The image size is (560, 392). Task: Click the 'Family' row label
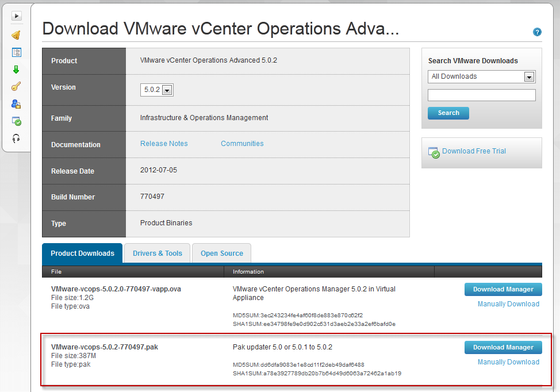click(62, 118)
